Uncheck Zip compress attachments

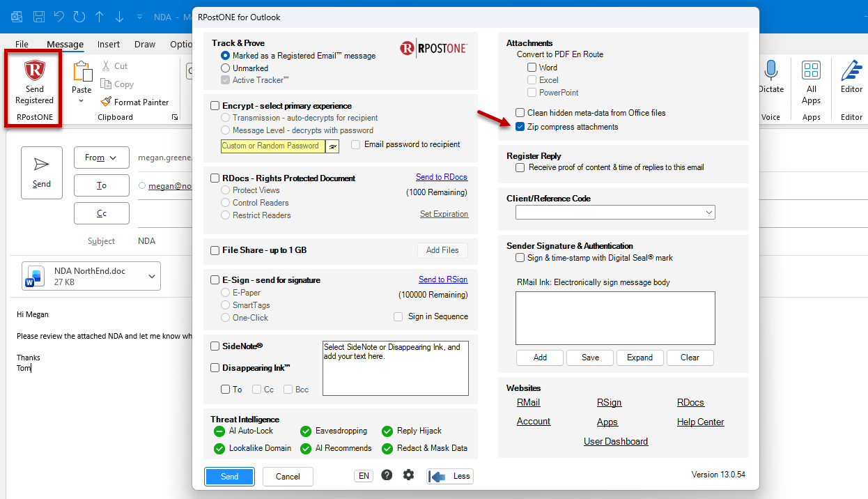coord(520,127)
